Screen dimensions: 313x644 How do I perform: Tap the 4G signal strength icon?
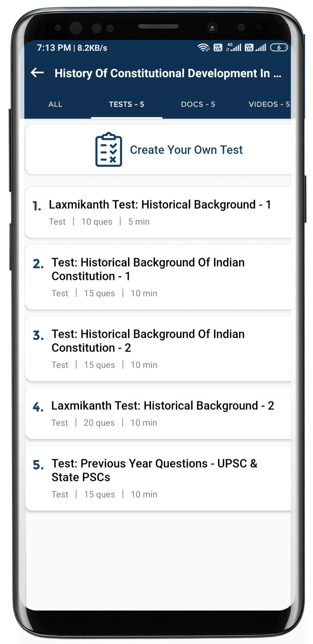(233, 47)
